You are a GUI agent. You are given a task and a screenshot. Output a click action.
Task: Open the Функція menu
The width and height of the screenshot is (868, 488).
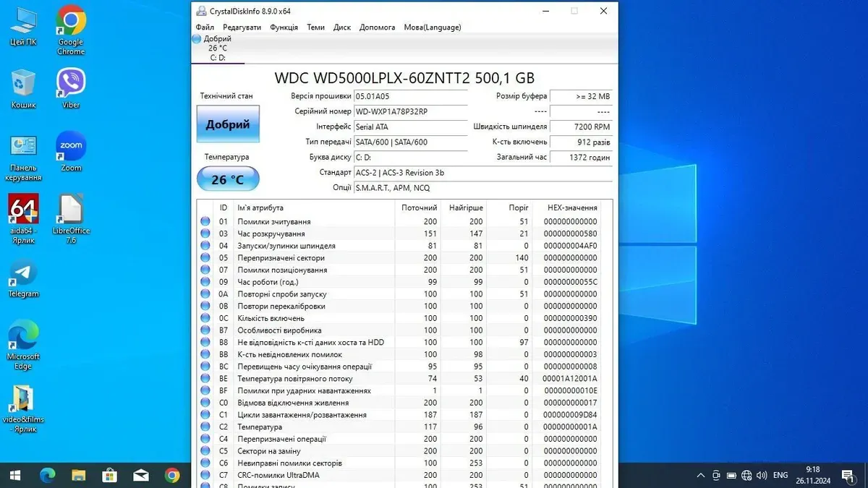284,27
